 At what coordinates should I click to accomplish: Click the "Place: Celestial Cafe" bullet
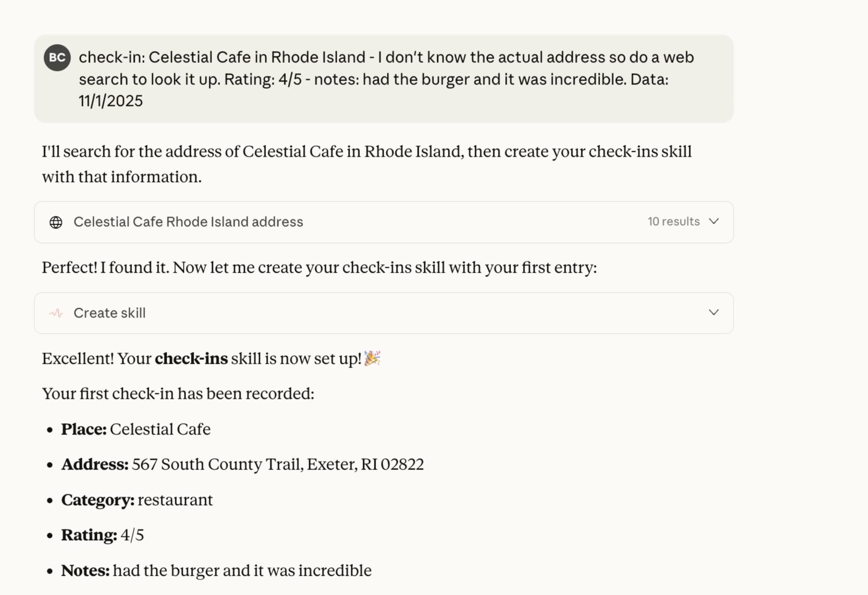click(136, 429)
